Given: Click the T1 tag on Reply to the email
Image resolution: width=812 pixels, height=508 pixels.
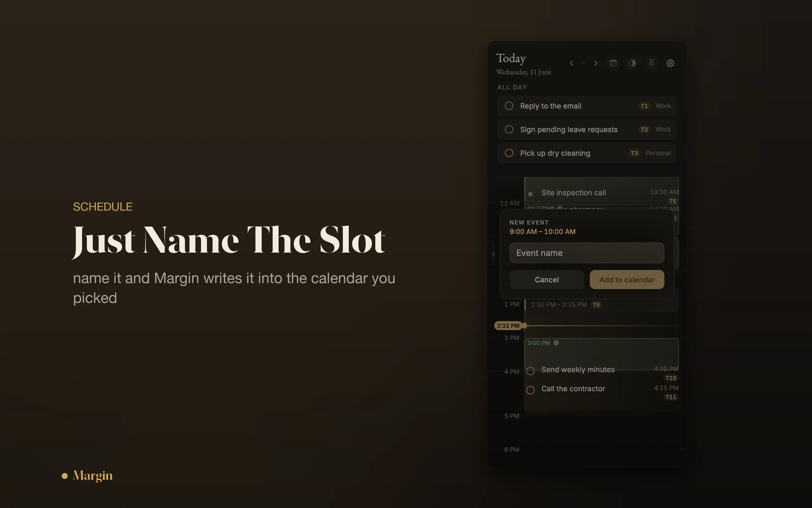Looking at the screenshot, I should click(644, 106).
